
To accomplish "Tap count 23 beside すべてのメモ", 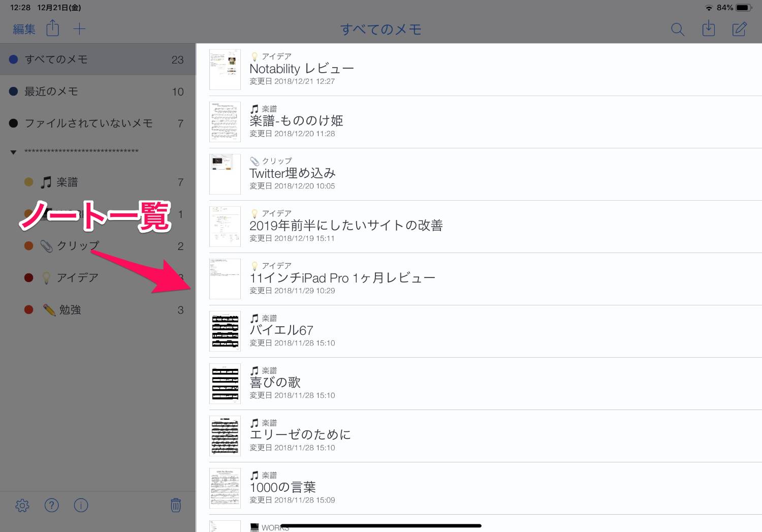I will coord(177,60).
